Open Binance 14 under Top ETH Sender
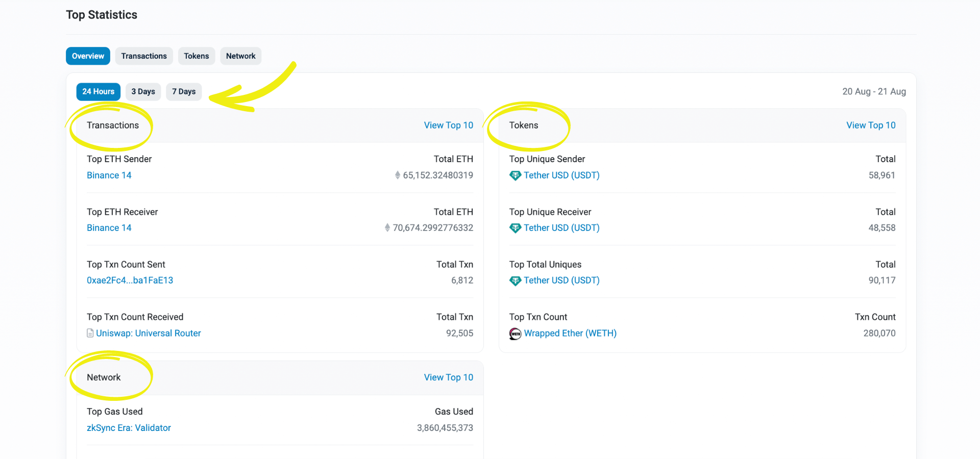 pos(109,175)
